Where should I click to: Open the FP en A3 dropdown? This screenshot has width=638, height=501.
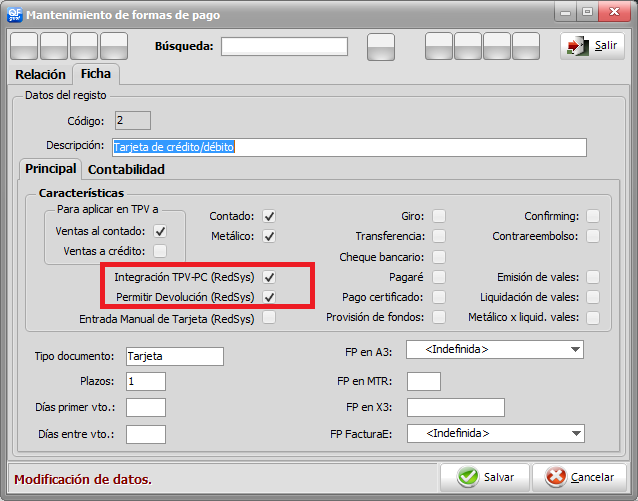[x=495, y=350]
